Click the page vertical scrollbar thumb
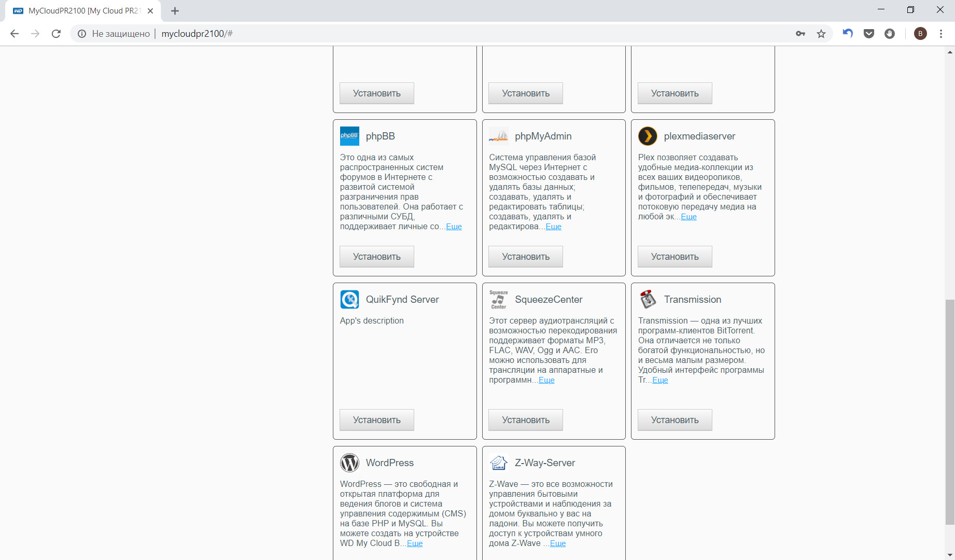 [950, 412]
